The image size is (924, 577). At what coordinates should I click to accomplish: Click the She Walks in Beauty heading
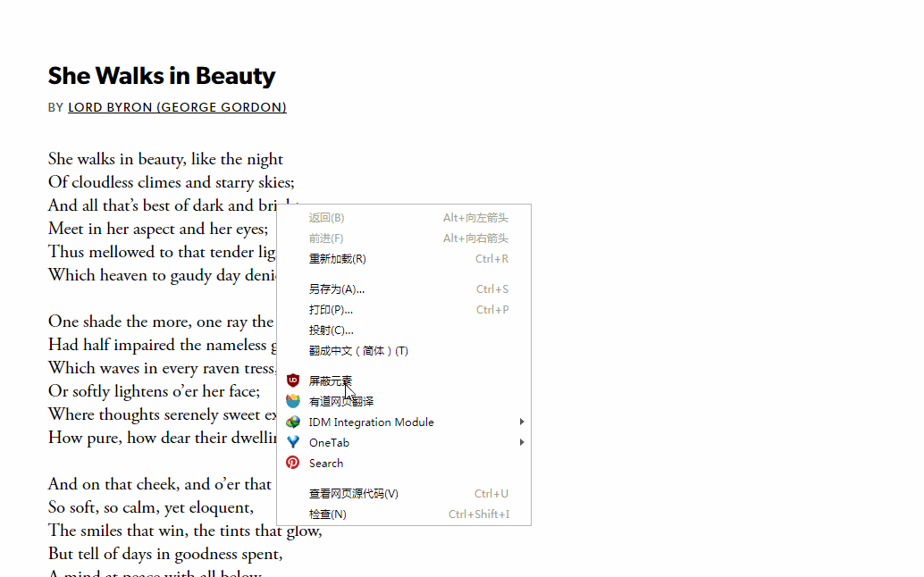coord(162,76)
